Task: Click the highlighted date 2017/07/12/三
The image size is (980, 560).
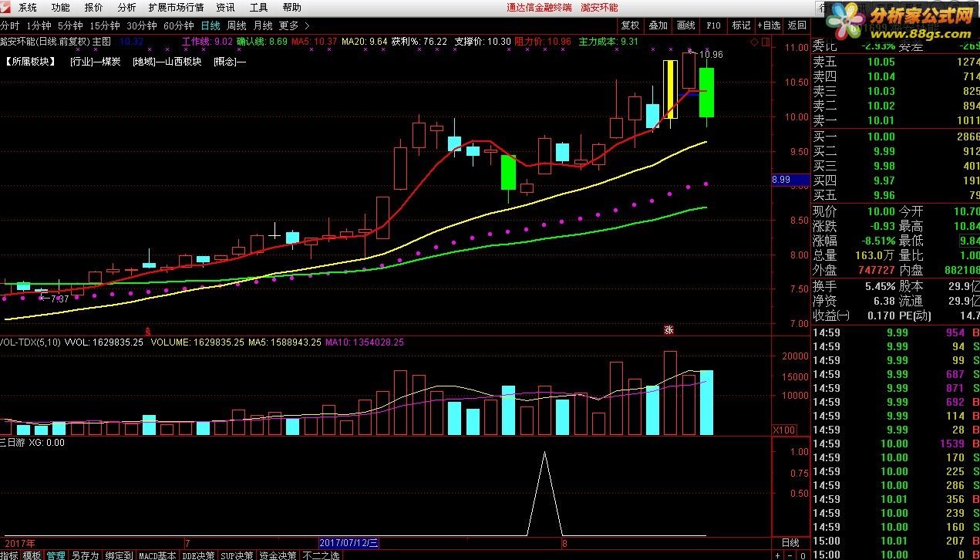Action: (x=349, y=543)
